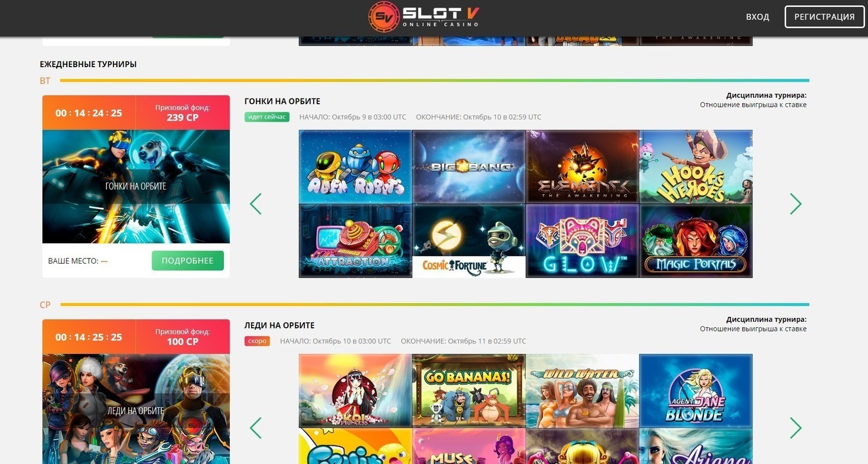Show previous games in Леди на орбите carousel

click(x=256, y=428)
